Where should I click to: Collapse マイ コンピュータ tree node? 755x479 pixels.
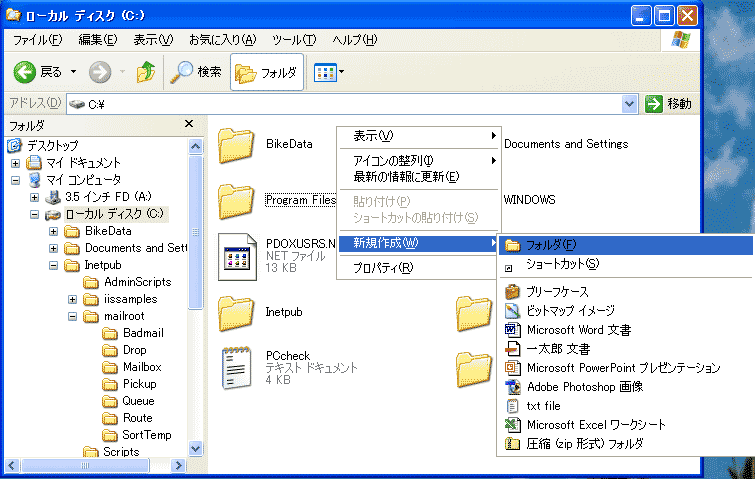15,180
